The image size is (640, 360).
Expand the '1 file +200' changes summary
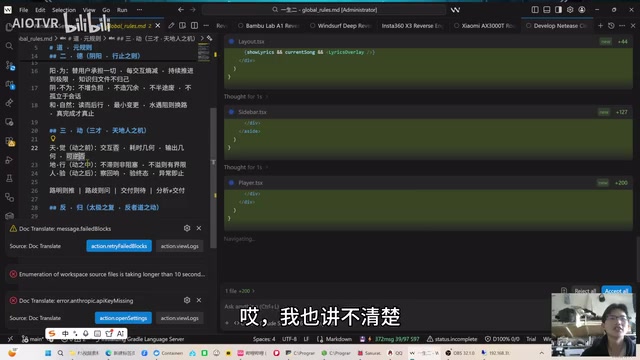pos(240,291)
